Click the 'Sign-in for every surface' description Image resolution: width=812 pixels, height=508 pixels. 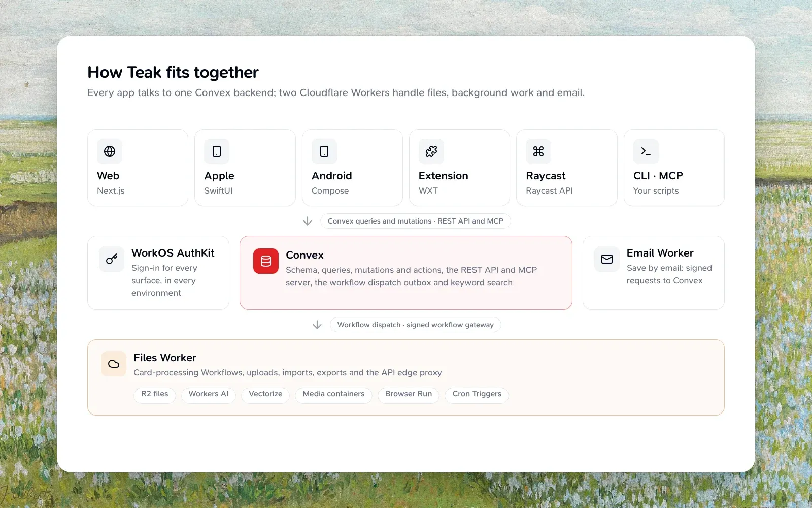point(164,280)
